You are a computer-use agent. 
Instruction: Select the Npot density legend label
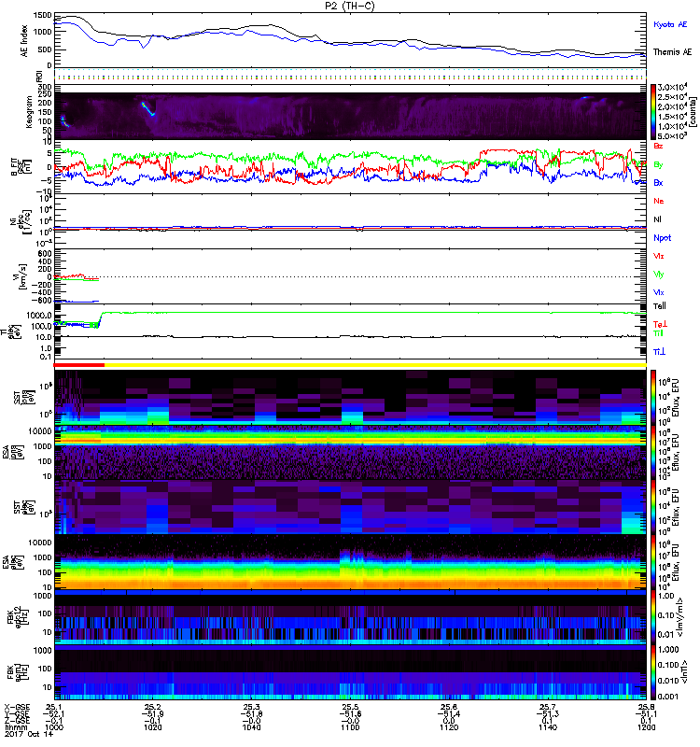(662, 237)
